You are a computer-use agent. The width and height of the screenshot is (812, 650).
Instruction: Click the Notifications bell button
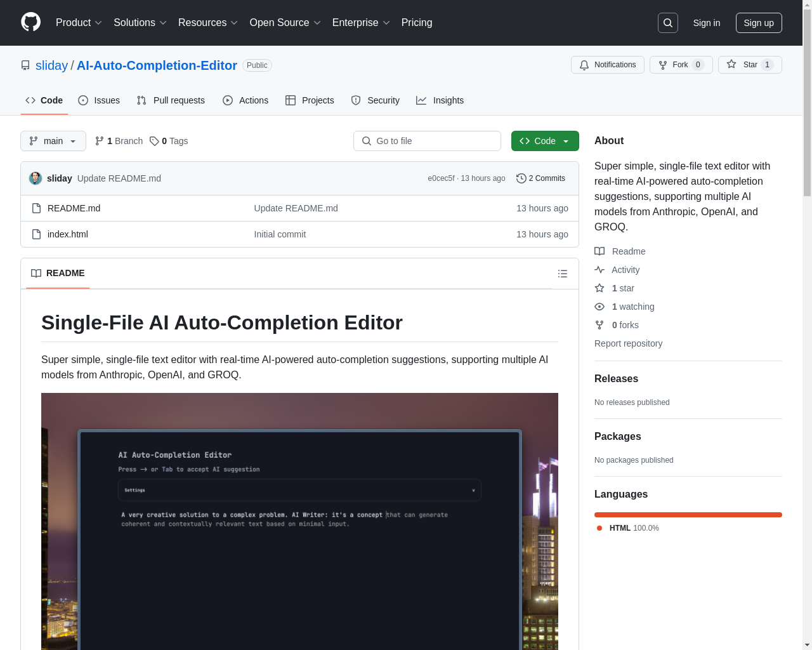point(608,65)
